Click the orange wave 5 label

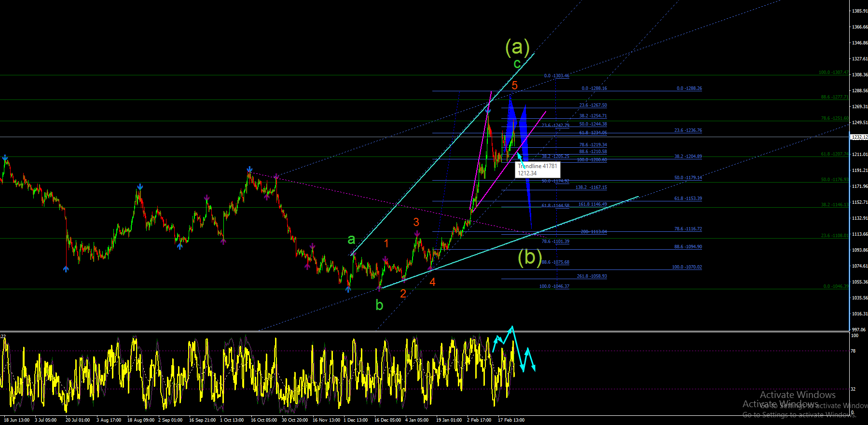515,85
